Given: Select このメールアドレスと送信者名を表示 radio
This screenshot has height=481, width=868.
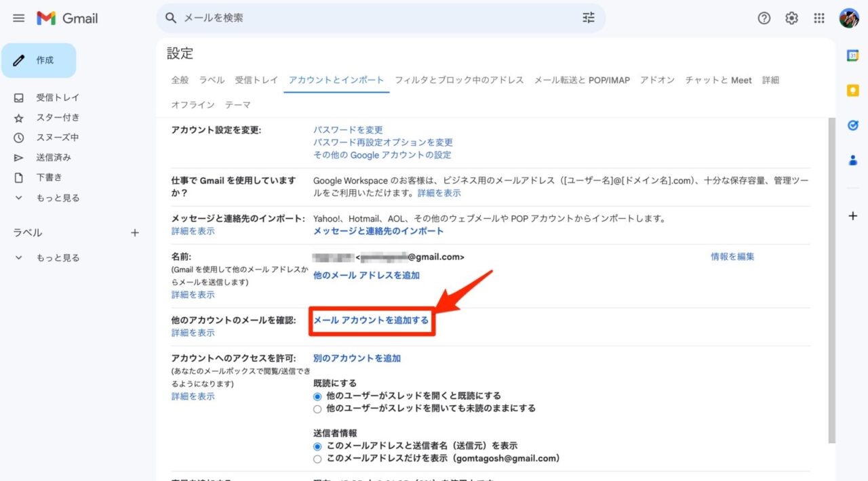Looking at the screenshot, I should [317, 446].
